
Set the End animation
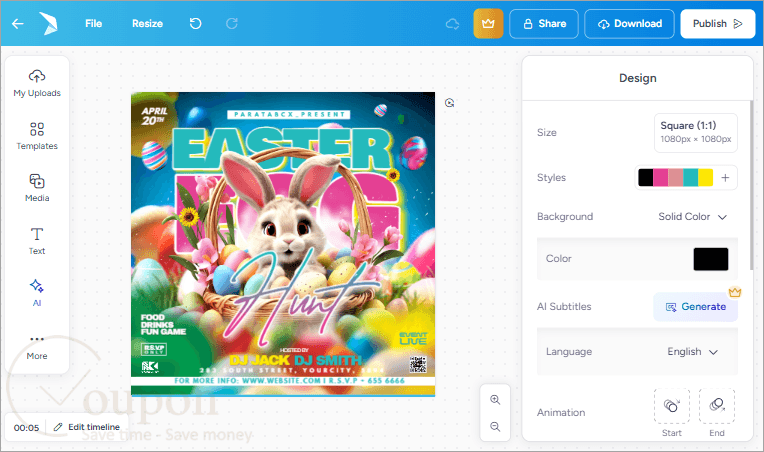coord(717,406)
